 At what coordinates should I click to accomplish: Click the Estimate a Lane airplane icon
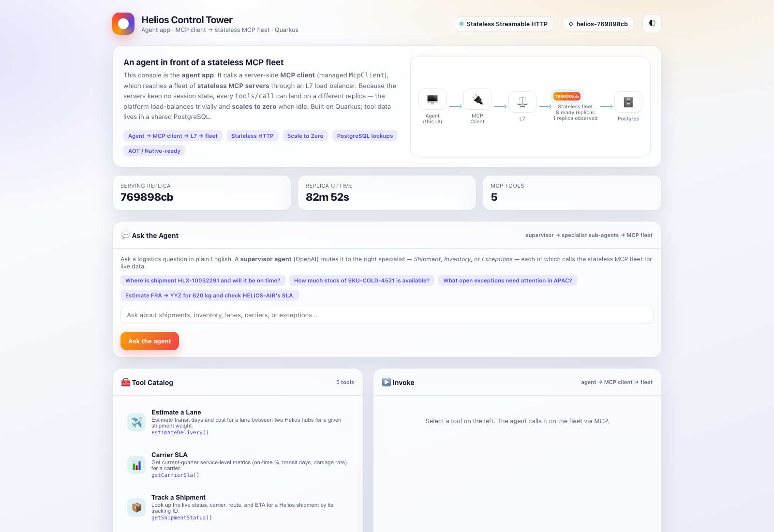tap(136, 422)
